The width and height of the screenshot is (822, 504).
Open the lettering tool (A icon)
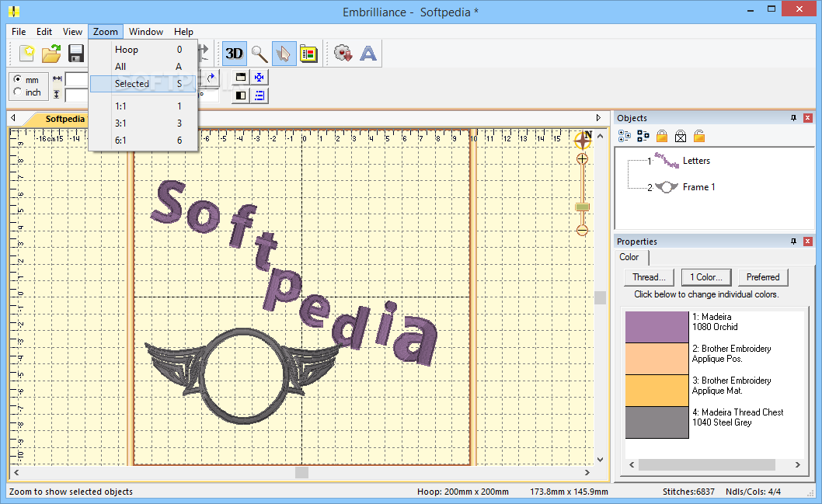pyautogui.click(x=368, y=54)
